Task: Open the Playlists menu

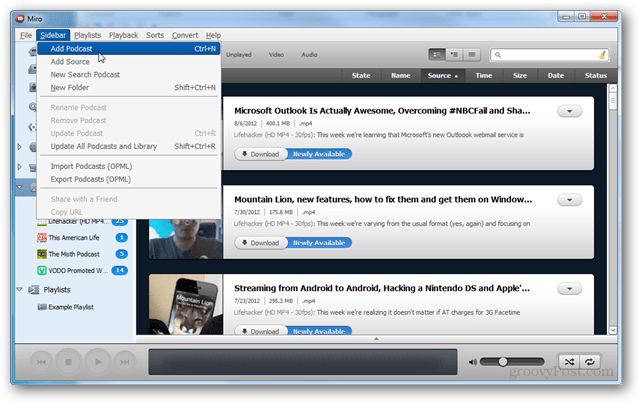Action: point(87,35)
